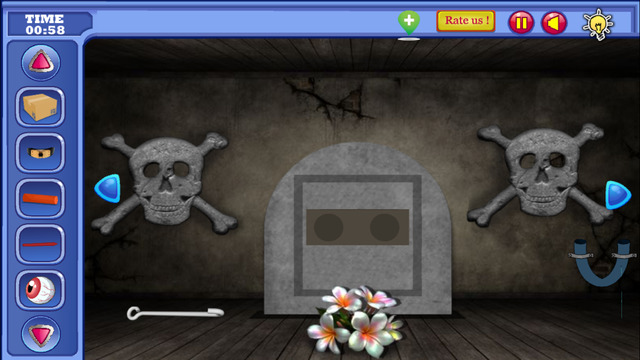Click the Rate us! button
The height and width of the screenshot is (360, 640).
tap(466, 21)
